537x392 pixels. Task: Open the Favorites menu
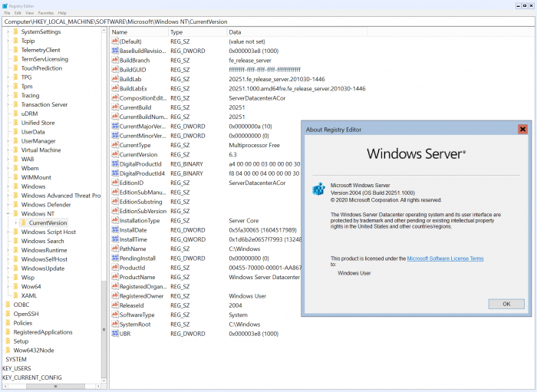(46, 13)
